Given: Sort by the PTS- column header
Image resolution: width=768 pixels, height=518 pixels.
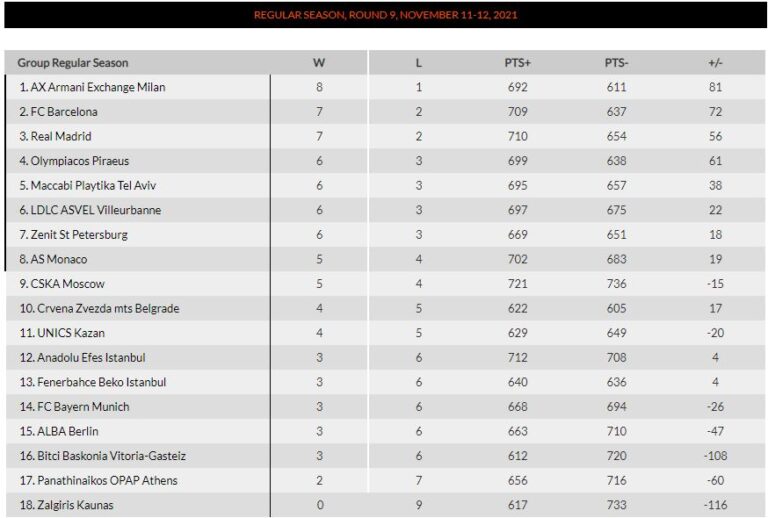Looking at the screenshot, I should (616, 63).
